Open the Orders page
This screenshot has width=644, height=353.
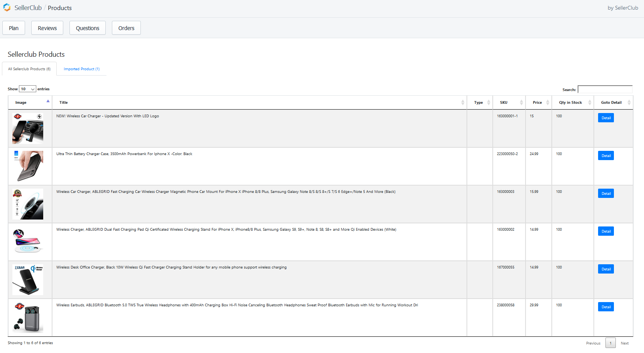(126, 28)
